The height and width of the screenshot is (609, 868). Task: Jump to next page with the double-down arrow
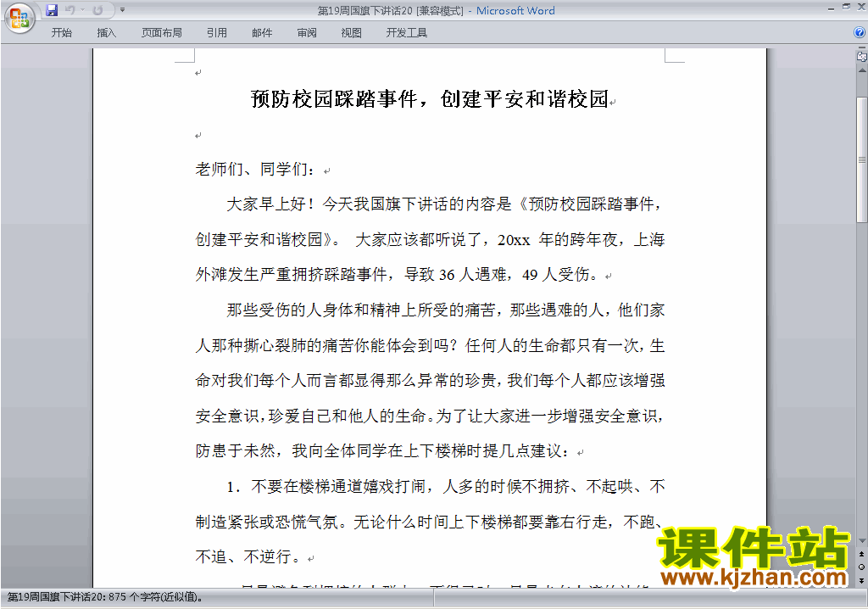862,580
